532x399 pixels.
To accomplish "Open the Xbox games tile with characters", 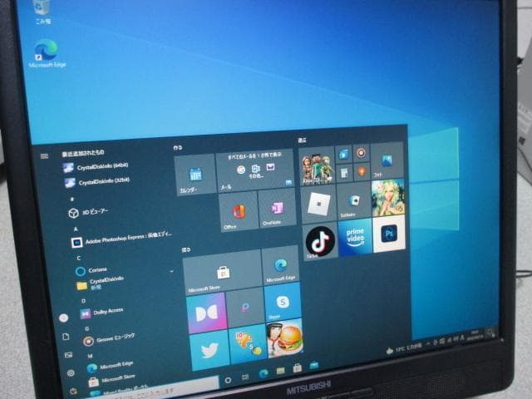I will (317, 166).
